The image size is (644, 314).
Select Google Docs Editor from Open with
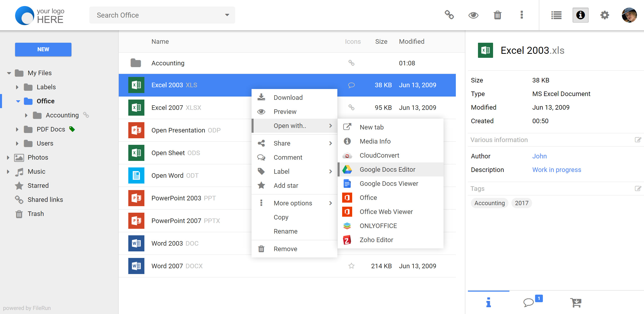(388, 169)
